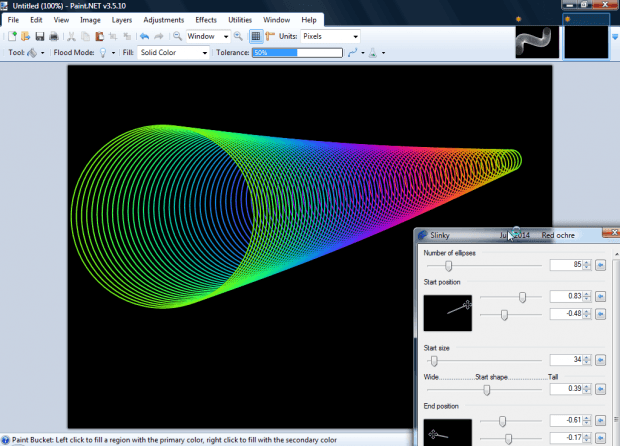Click the Undo arrow icon
The height and width of the screenshot is (446, 620).
145,36
